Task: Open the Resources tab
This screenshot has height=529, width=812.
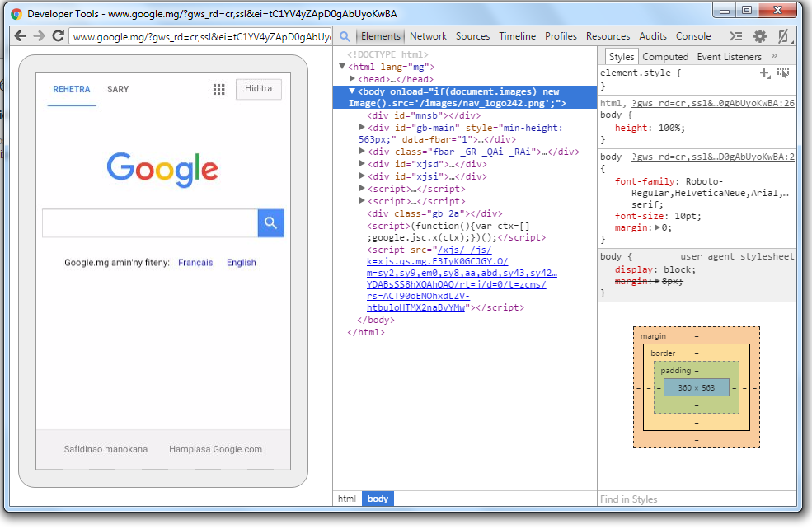Action: [x=608, y=36]
